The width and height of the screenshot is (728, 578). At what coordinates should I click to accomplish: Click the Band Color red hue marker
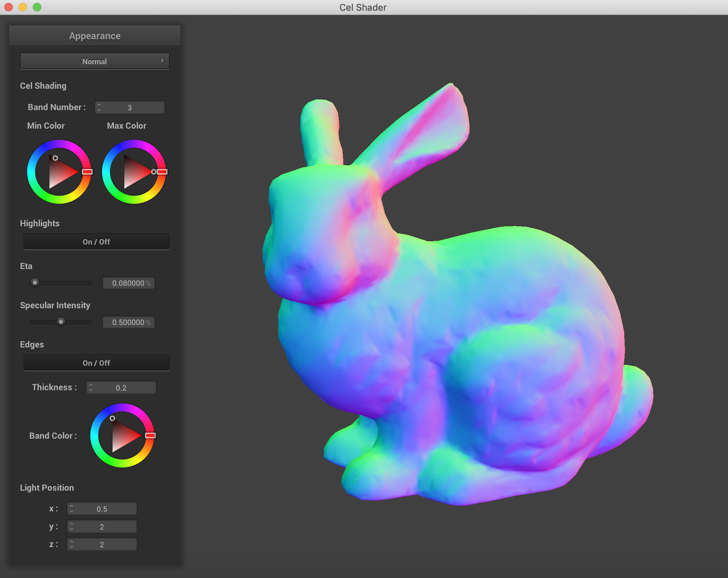[150, 435]
